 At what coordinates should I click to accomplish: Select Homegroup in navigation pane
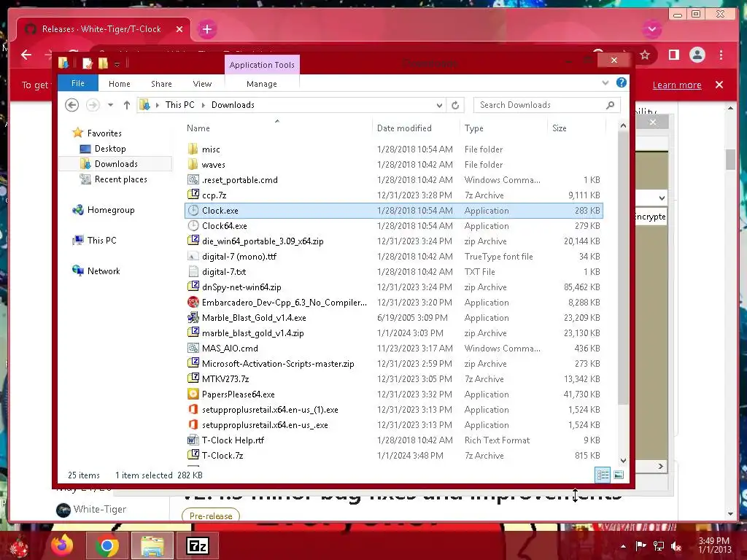click(x=111, y=210)
